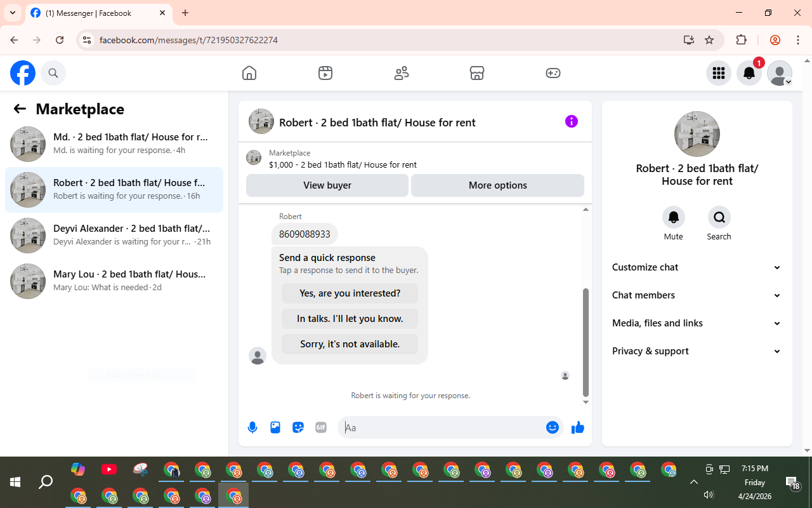Send quick response "Sorry, it's not available."
The height and width of the screenshot is (508, 812).
click(x=350, y=344)
